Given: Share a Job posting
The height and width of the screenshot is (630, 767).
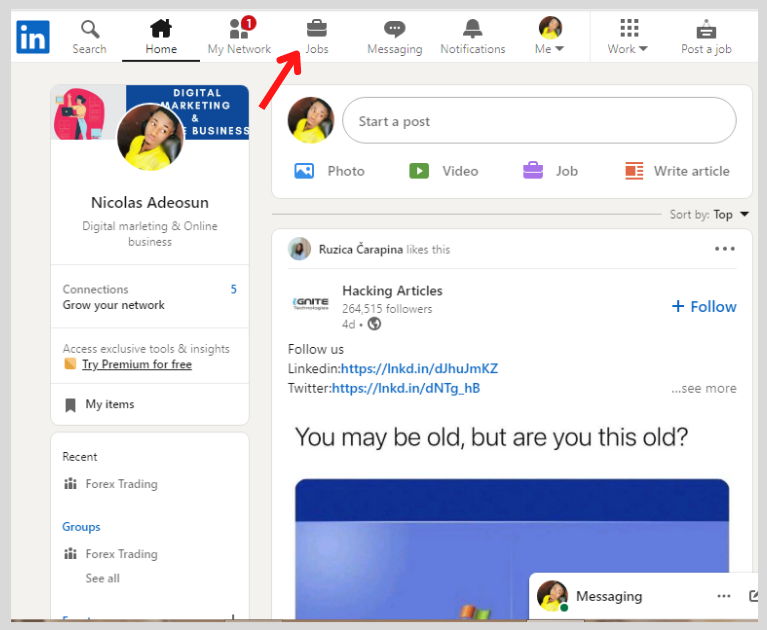Looking at the screenshot, I should point(551,171).
